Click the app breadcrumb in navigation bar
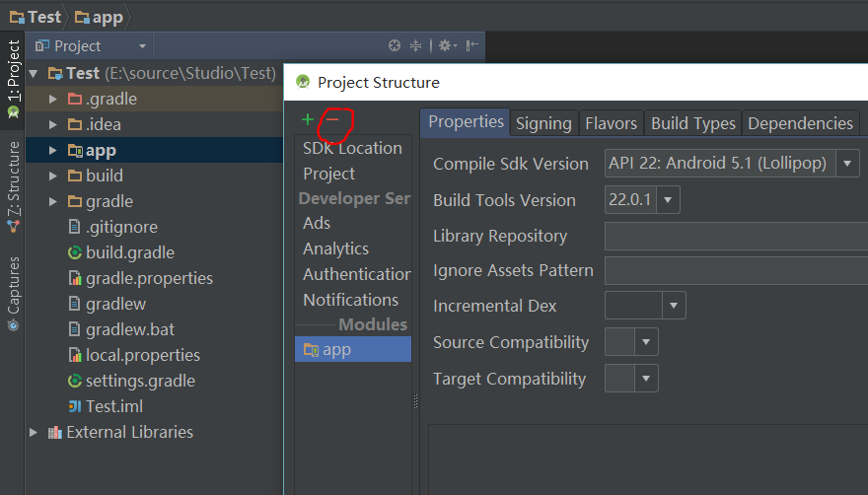 pos(99,17)
